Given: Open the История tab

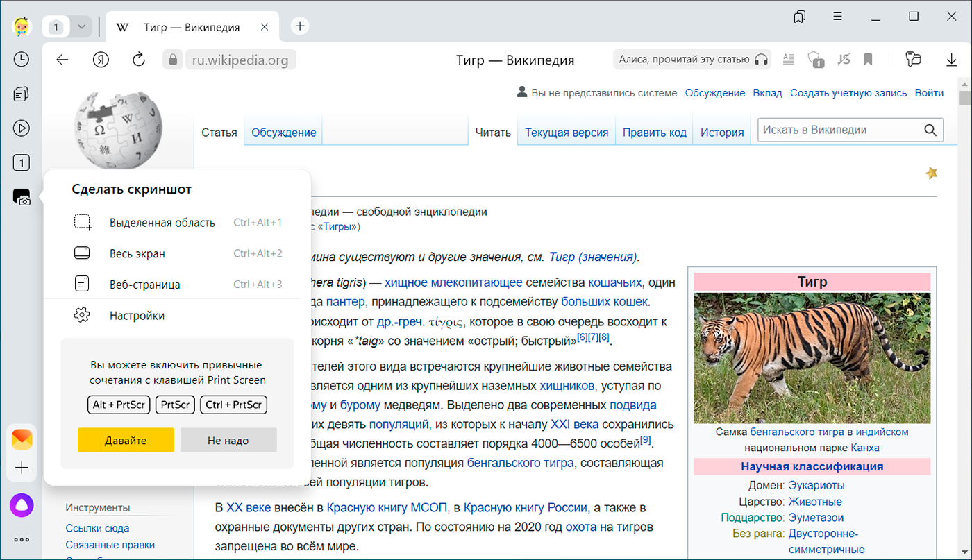Looking at the screenshot, I should coord(722,133).
